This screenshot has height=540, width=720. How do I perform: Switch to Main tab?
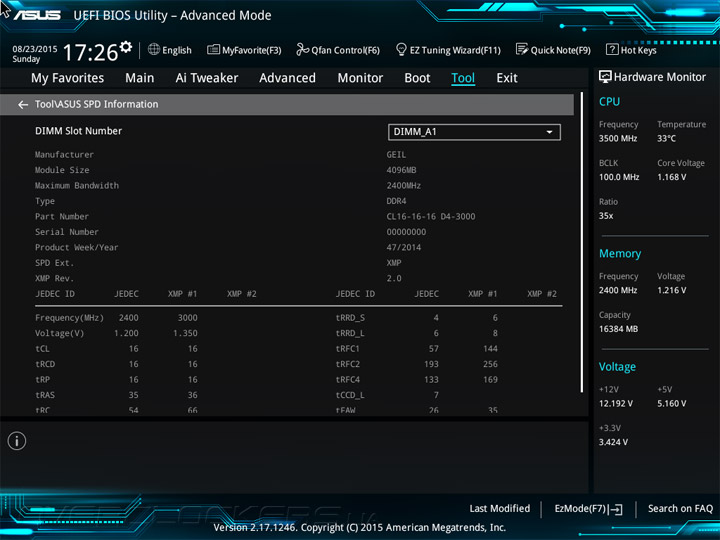coord(140,78)
